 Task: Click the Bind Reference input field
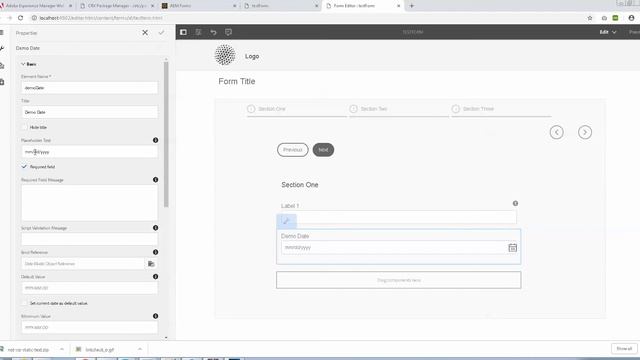tap(83, 264)
